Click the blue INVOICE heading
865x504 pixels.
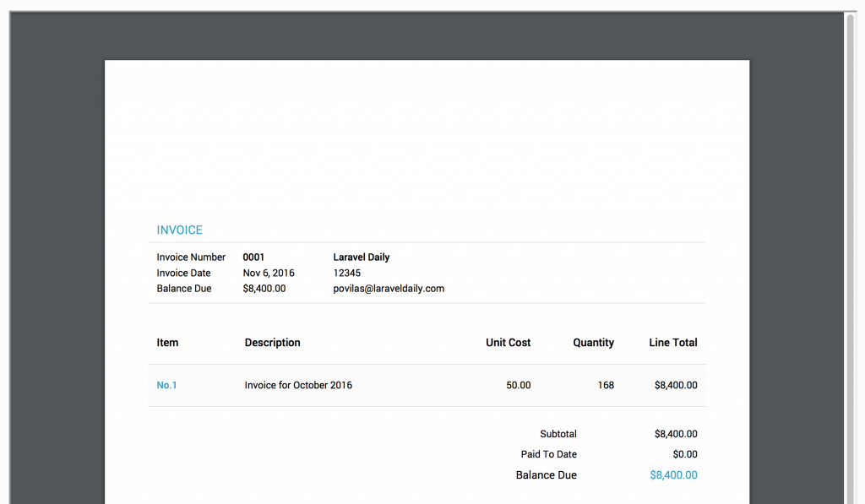pos(178,230)
